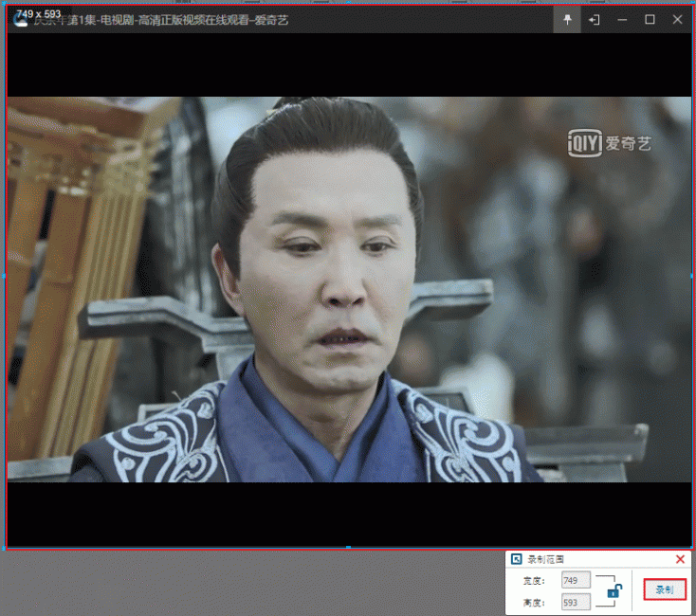696x616 pixels.
Task: Maximize the iQIYI player window
Action: point(650,20)
